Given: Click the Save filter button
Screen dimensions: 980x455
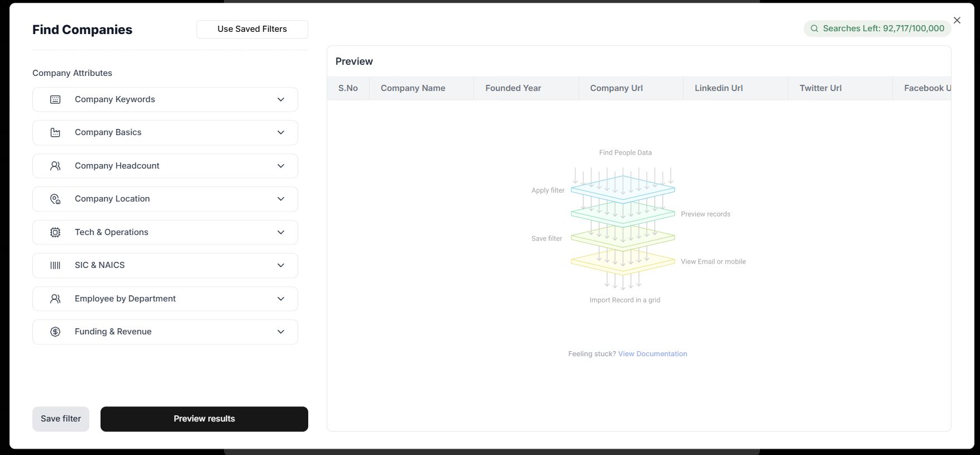Looking at the screenshot, I should pyautogui.click(x=61, y=419).
